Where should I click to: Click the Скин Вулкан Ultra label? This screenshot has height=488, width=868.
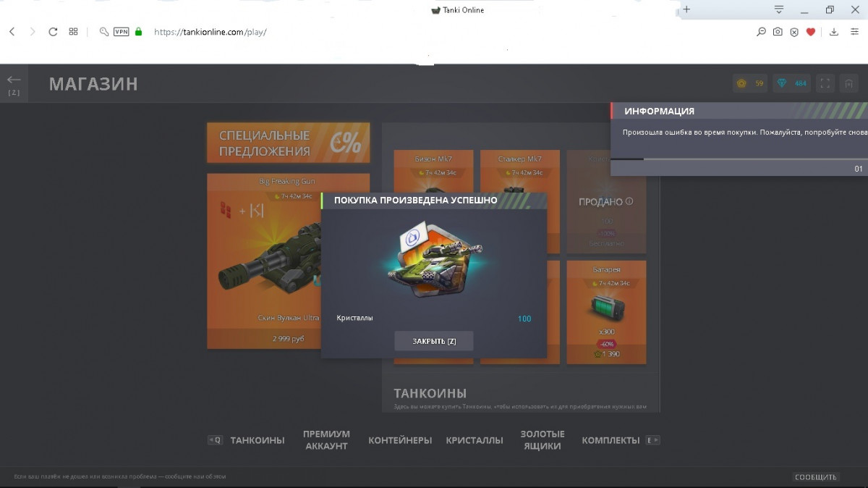289,319
